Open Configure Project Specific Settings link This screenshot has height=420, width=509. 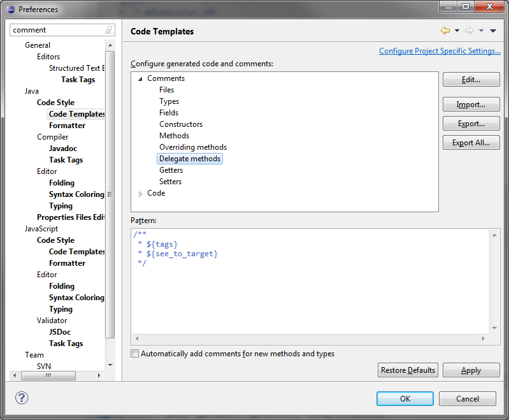(x=440, y=51)
